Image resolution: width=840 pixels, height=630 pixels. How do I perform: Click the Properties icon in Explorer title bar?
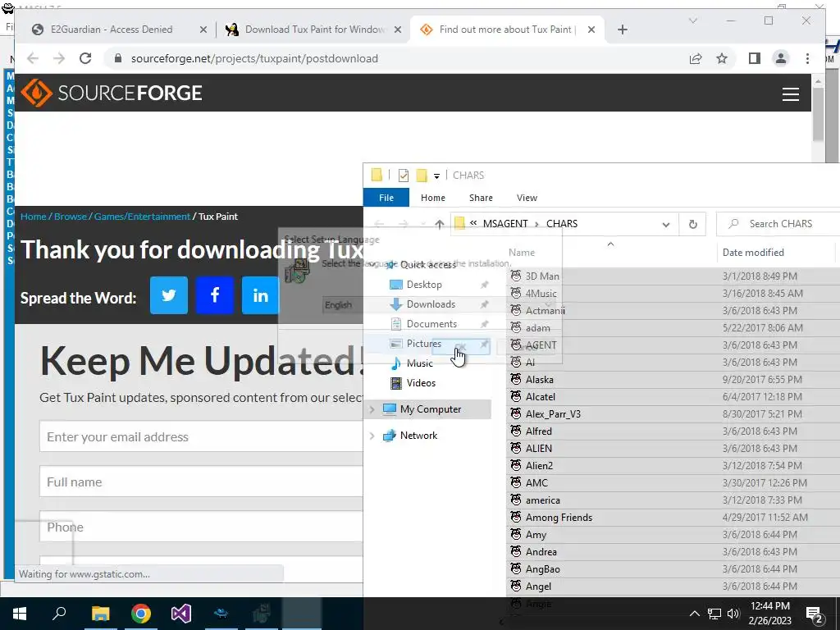point(404,176)
